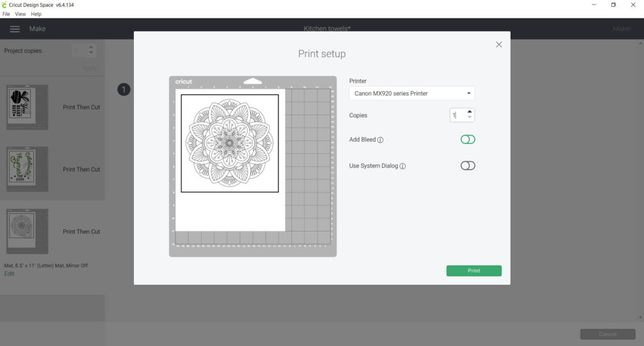Click the mat size description text
Screen dimensions: 644x346
point(46,265)
